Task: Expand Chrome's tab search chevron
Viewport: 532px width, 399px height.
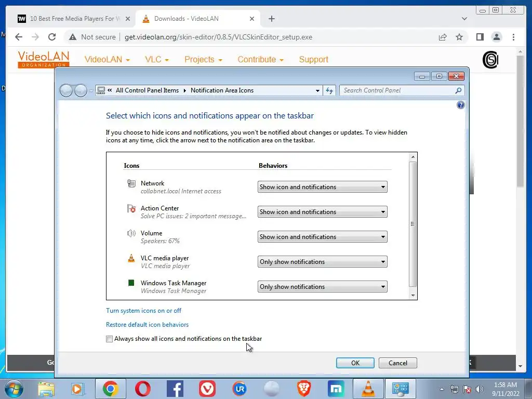Action: 464,19
